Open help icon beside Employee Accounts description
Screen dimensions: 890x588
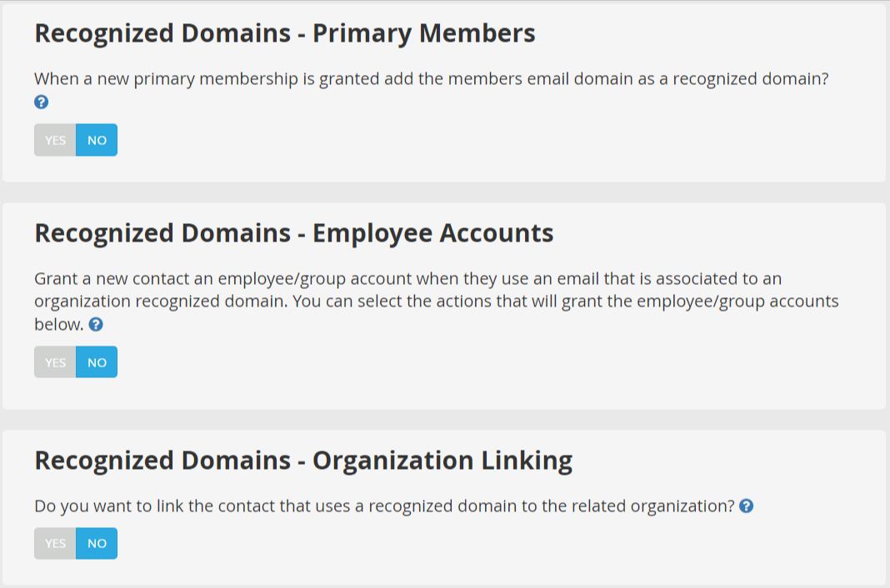point(96,324)
